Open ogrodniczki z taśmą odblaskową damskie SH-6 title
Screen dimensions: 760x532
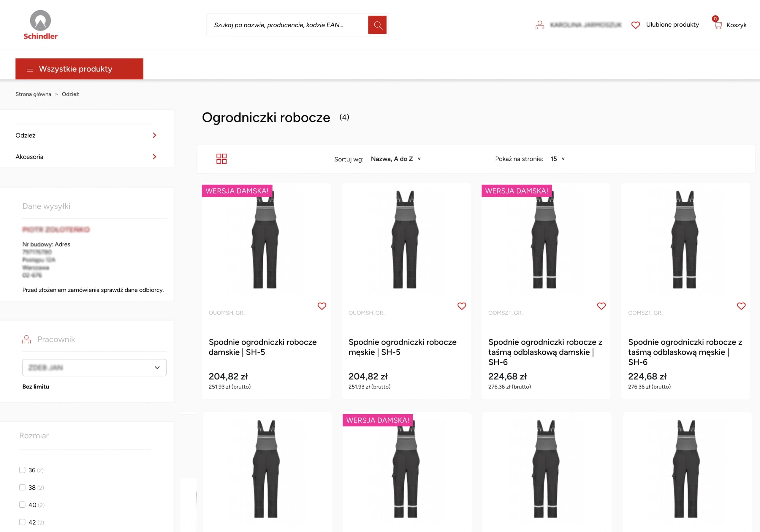click(x=545, y=352)
